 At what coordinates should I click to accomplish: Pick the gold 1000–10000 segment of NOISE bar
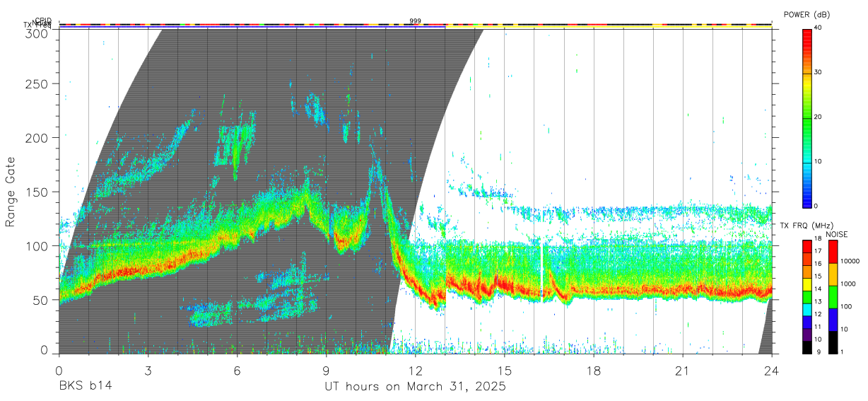tap(833, 274)
